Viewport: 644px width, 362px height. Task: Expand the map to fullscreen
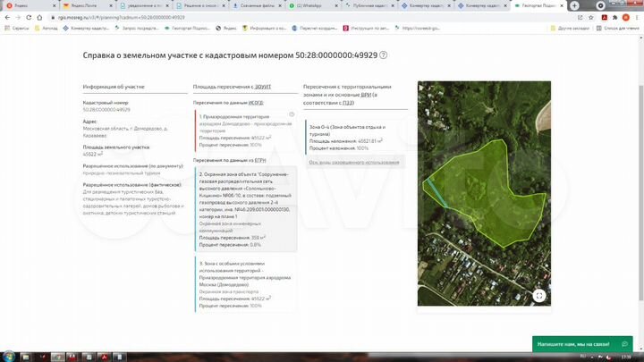click(538, 296)
